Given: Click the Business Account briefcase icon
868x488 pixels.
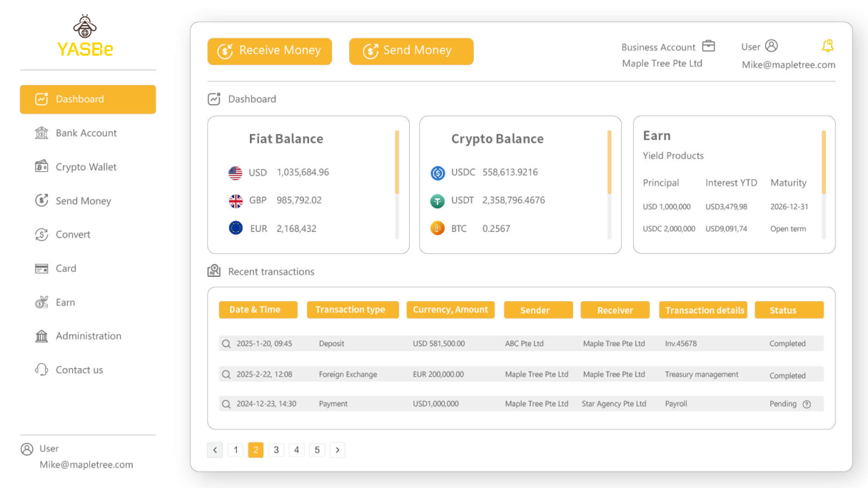Looking at the screenshot, I should [708, 46].
